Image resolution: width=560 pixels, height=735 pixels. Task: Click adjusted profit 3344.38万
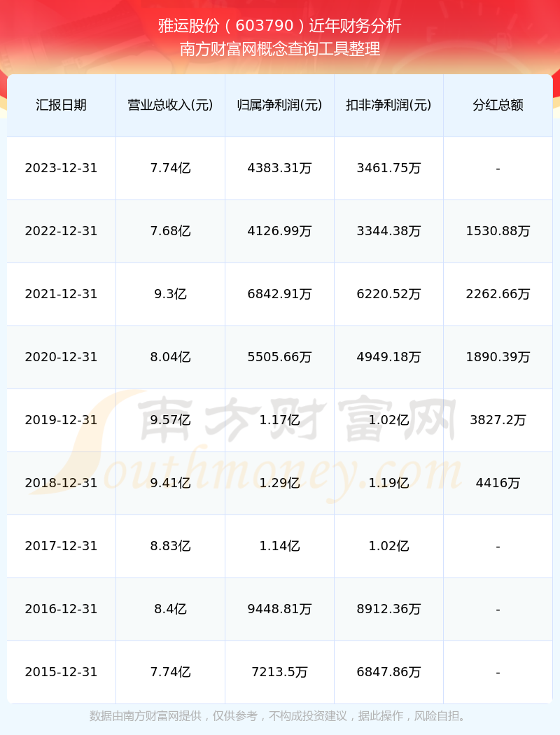coord(389,231)
